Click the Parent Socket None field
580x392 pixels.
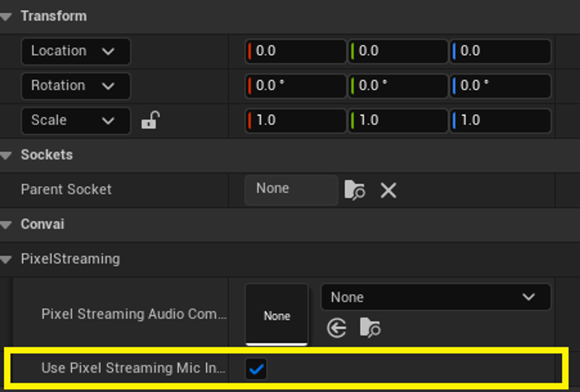(291, 190)
